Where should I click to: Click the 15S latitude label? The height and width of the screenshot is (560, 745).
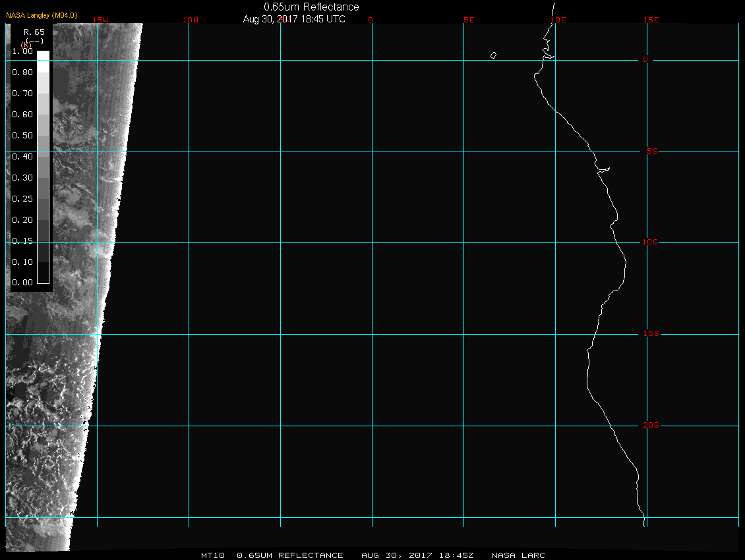650,334
